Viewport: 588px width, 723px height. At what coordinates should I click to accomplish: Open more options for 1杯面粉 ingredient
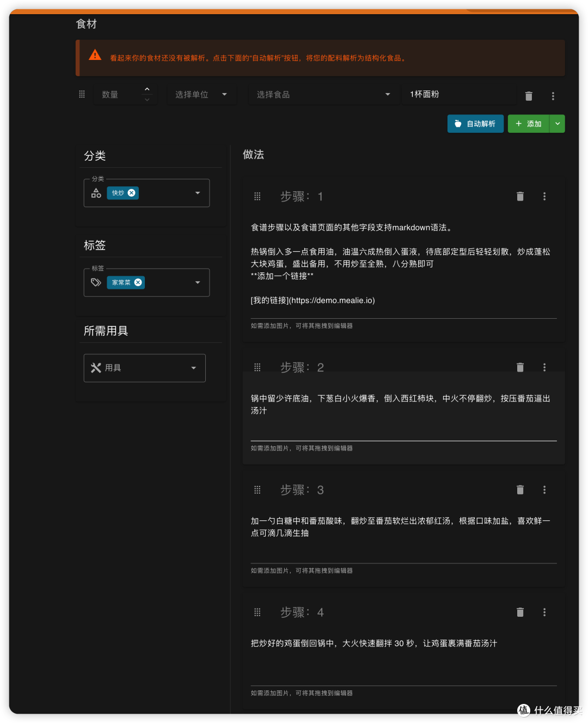pyautogui.click(x=553, y=96)
